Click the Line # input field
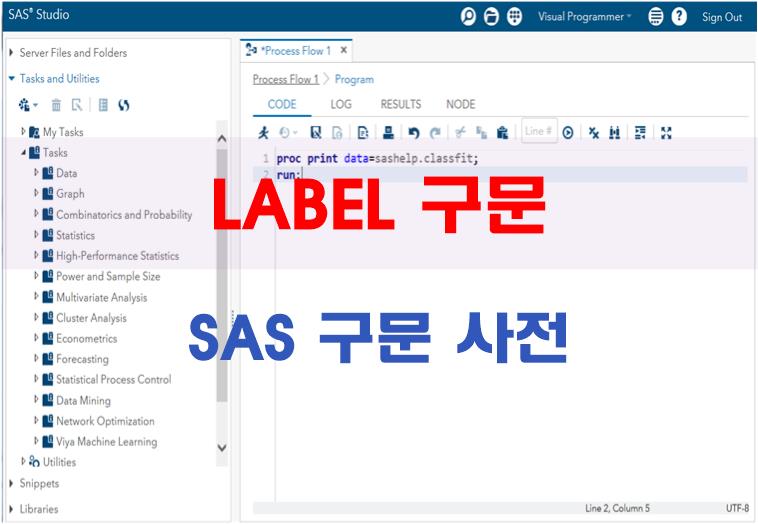Screen dimensions: 758x524 539,131
